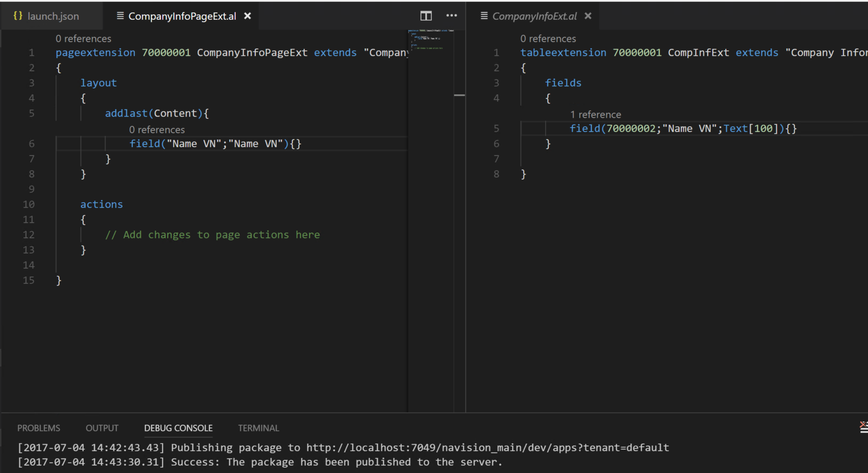This screenshot has height=473, width=868.
Task: Click the 'Publishing package to' console line
Action: click(343, 447)
